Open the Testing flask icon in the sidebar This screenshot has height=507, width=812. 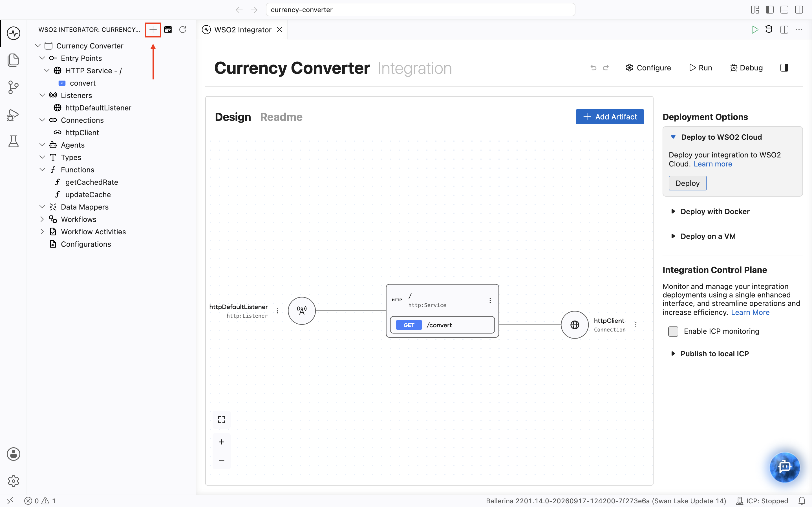pyautogui.click(x=14, y=141)
